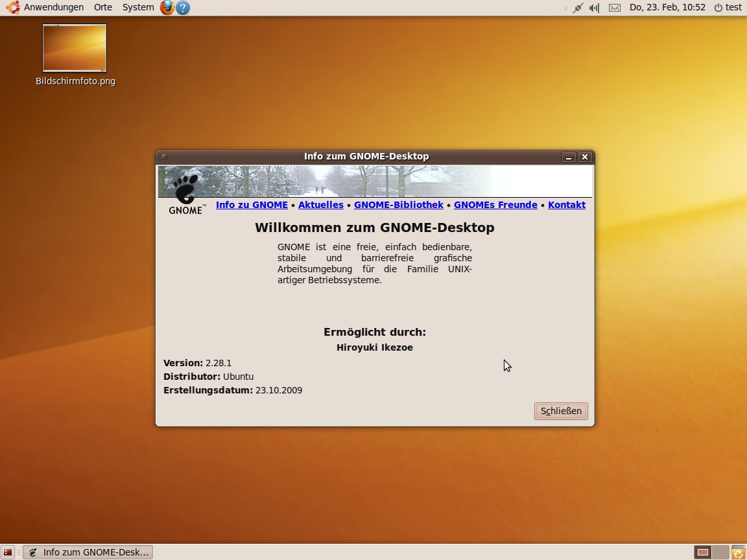
Task: Click the Distributor value Ubuntu
Action: click(238, 377)
